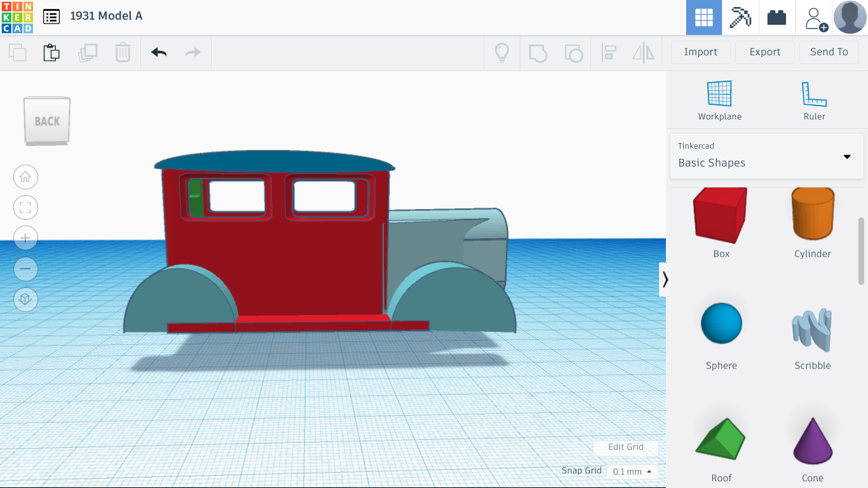868x488 pixels.
Task: Click the Undo icon
Action: coord(158,53)
